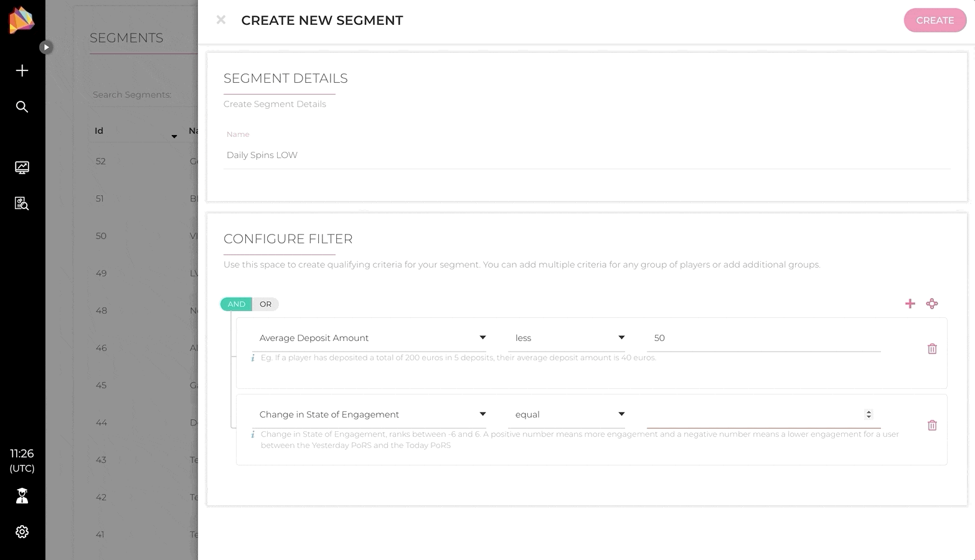Delete the Change in State of Engagement criterion
The width and height of the screenshot is (975, 560).
pyautogui.click(x=931, y=426)
